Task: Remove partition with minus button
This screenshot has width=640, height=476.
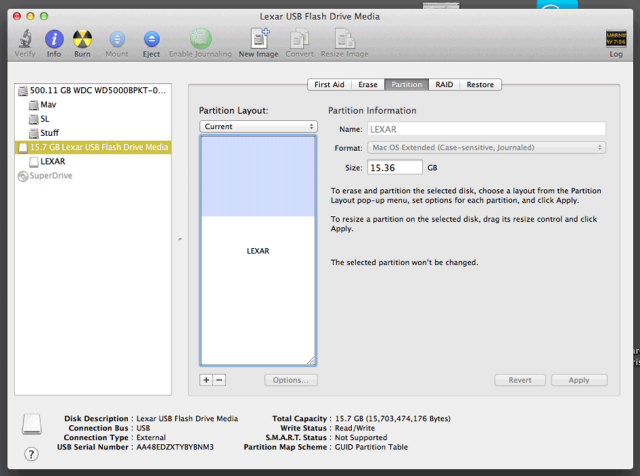Action: point(219,380)
